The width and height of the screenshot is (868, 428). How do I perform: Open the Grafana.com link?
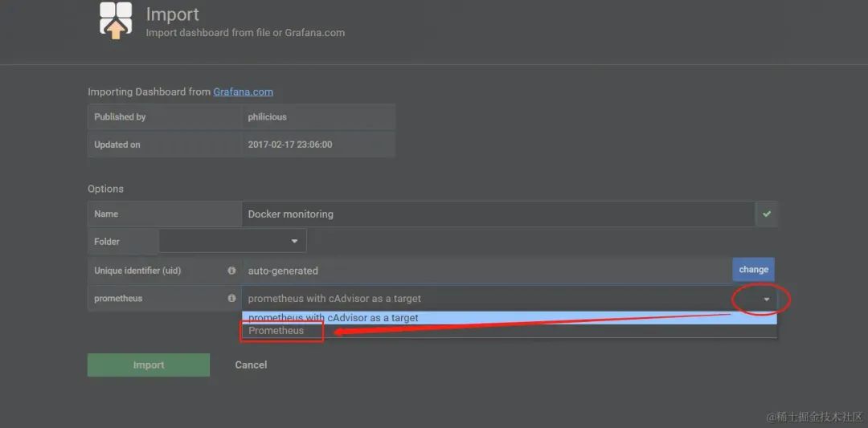243,92
